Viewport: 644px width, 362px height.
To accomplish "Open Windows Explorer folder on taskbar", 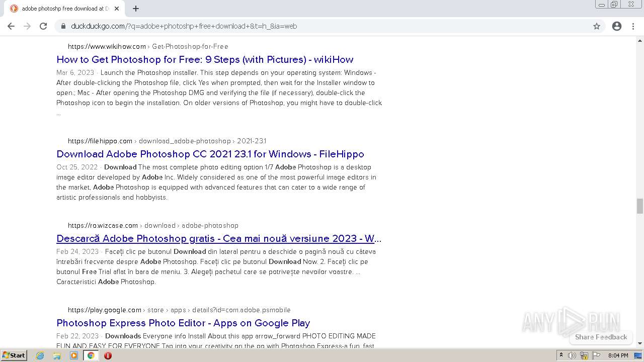I will [57, 355].
